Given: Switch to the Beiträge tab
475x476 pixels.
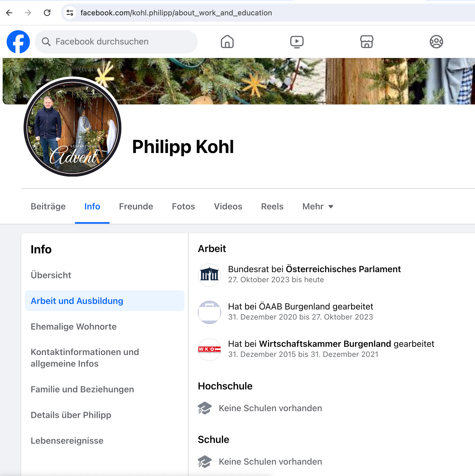Looking at the screenshot, I should point(48,206).
